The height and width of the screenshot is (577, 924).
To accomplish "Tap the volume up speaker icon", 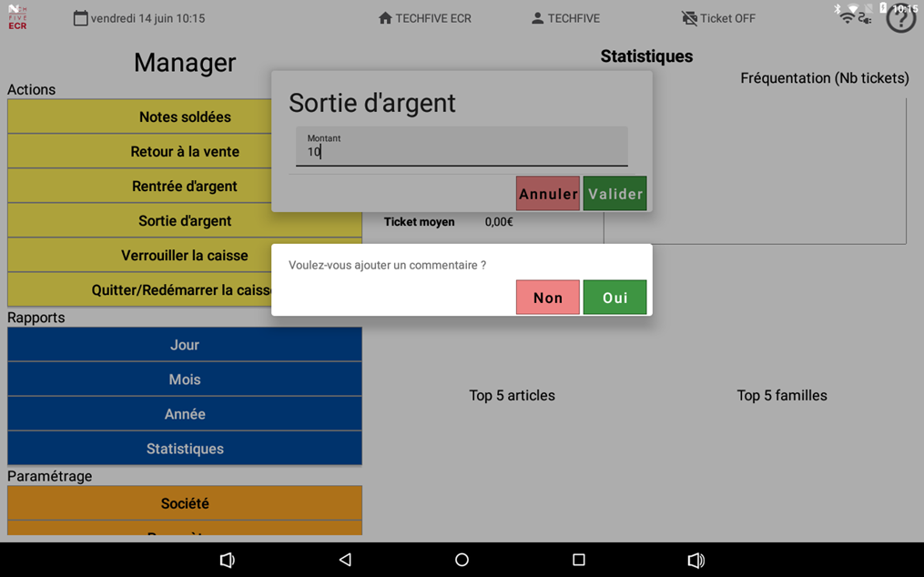I will pyautogui.click(x=696, y=560).
